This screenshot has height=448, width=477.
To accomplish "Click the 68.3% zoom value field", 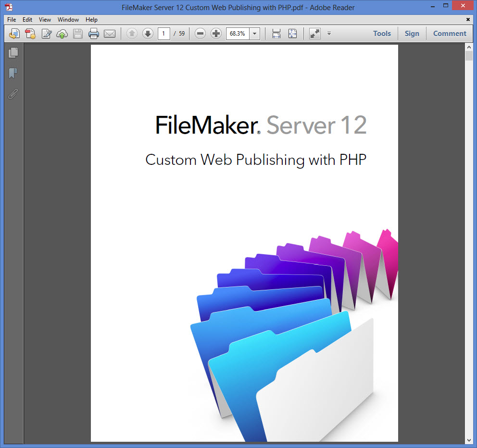I will point(238,34).
